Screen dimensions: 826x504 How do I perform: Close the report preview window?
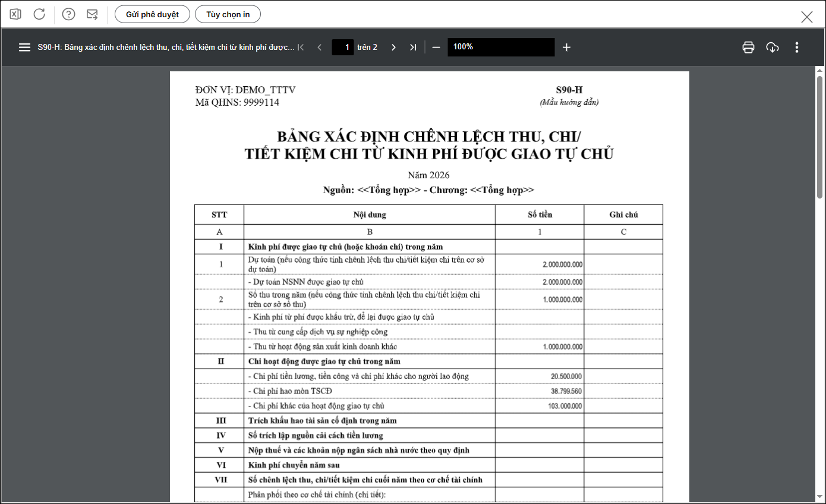point(806,17)
